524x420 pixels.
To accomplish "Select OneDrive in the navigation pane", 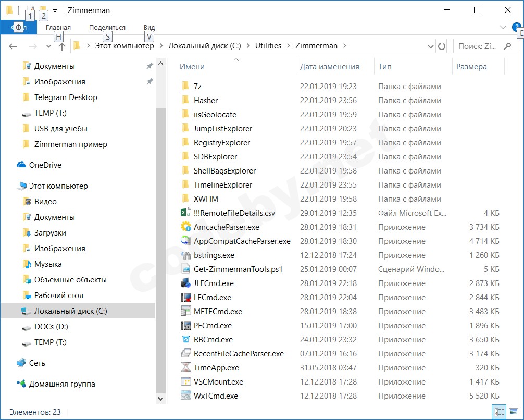I will 44,165.
